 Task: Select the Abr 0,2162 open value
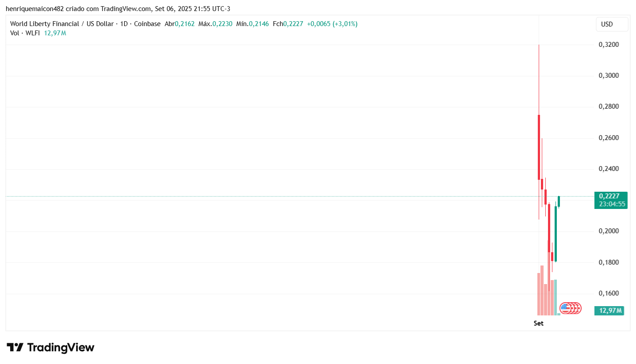click(180, 24)
